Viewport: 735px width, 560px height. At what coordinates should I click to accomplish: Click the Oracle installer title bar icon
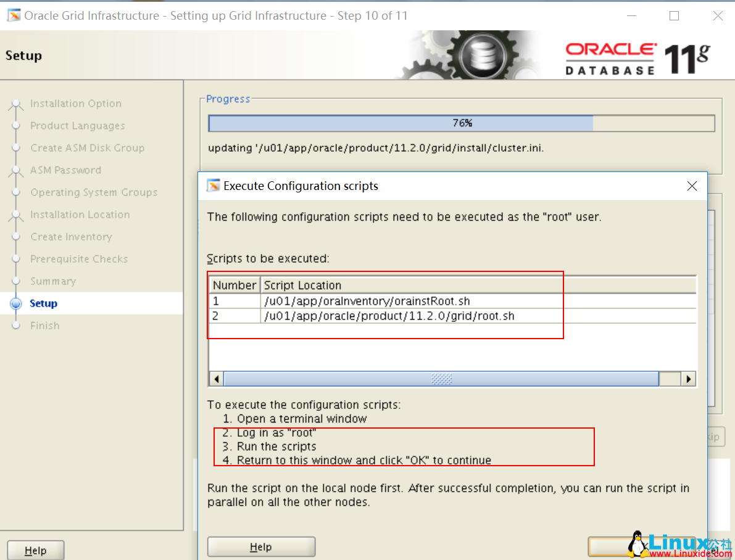(x=13, y=15)
